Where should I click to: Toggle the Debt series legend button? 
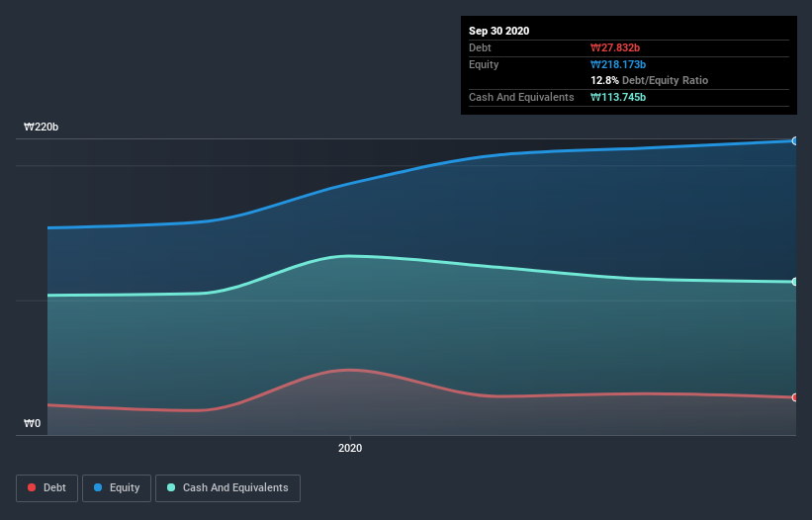coord(46,488)
